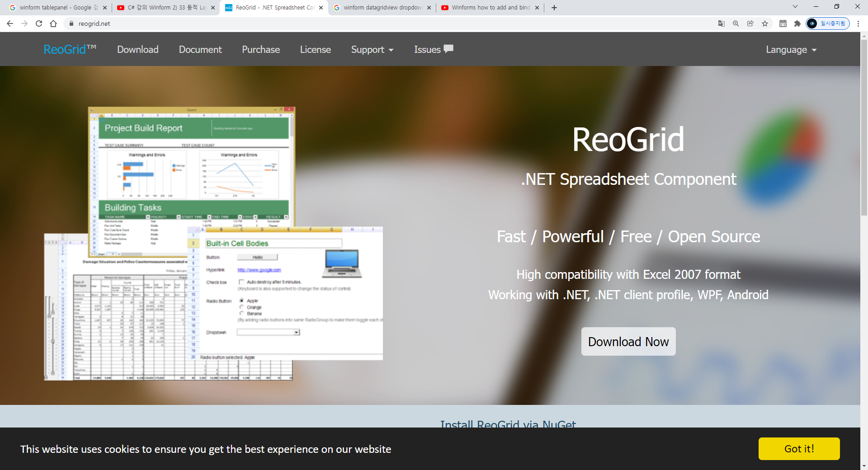Open a new browser tab
This screenshot has height=470, width=868.
554,8
